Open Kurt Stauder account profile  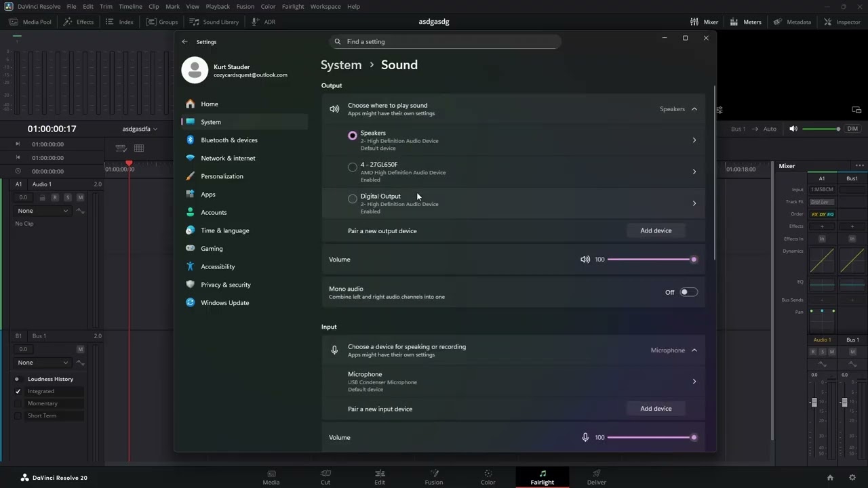point(235,70)
